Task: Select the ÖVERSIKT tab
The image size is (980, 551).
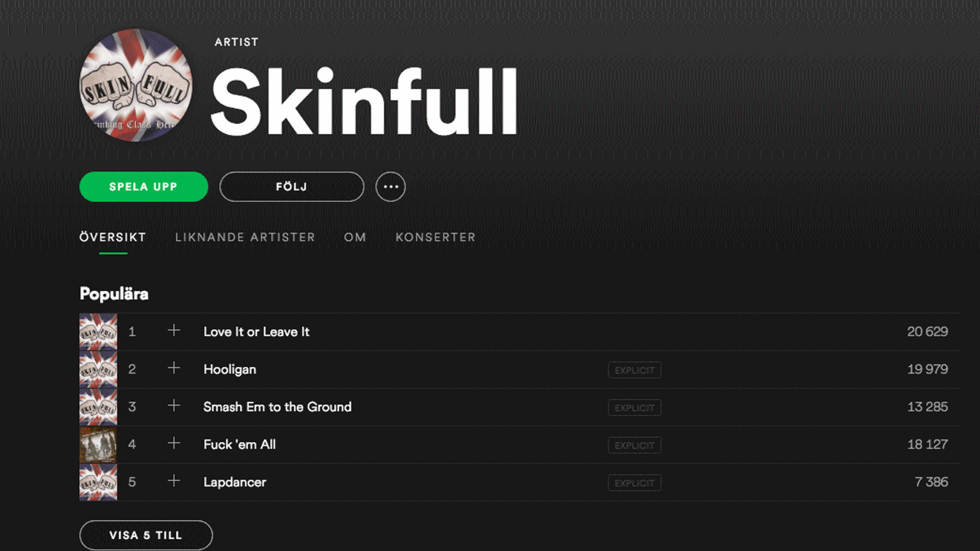Action: [x=113, y=237]
